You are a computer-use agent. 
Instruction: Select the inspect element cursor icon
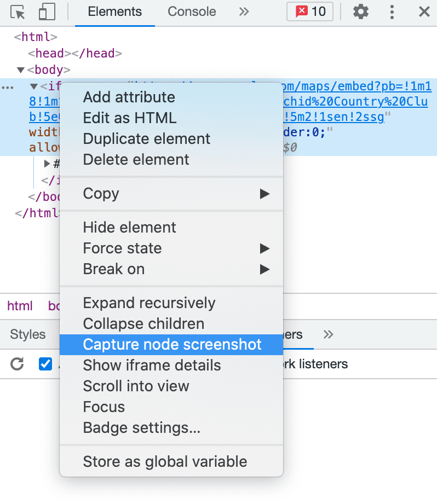(18, 12)
